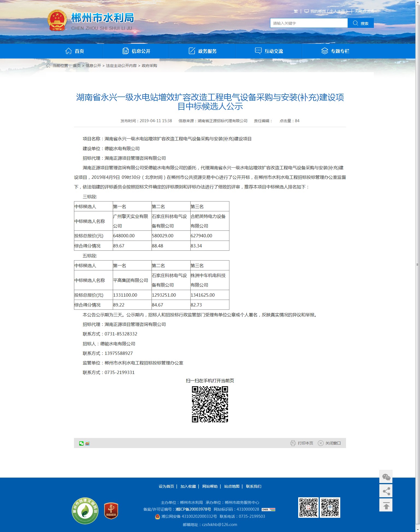The width and height of the screenshot is (420, 532).
Task: Click the first footer QR code
Action: [x=308, y=508]
